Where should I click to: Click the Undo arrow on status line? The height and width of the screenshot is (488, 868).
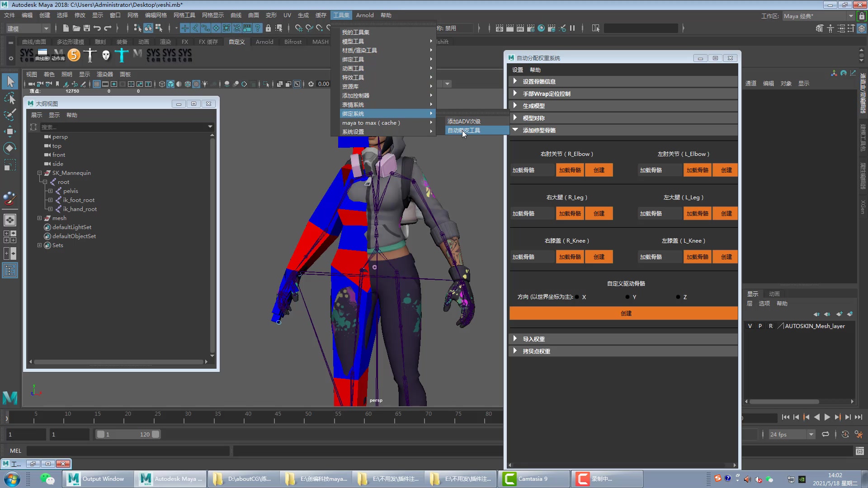pos(97,28)
